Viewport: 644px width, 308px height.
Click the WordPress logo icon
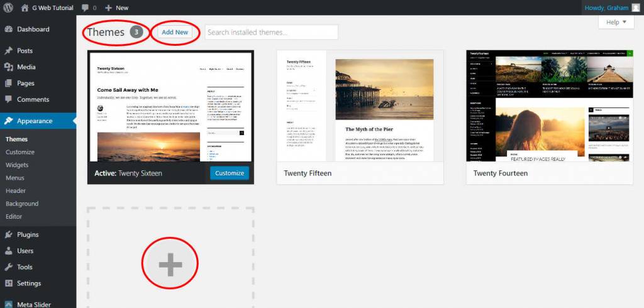point(8,8)
